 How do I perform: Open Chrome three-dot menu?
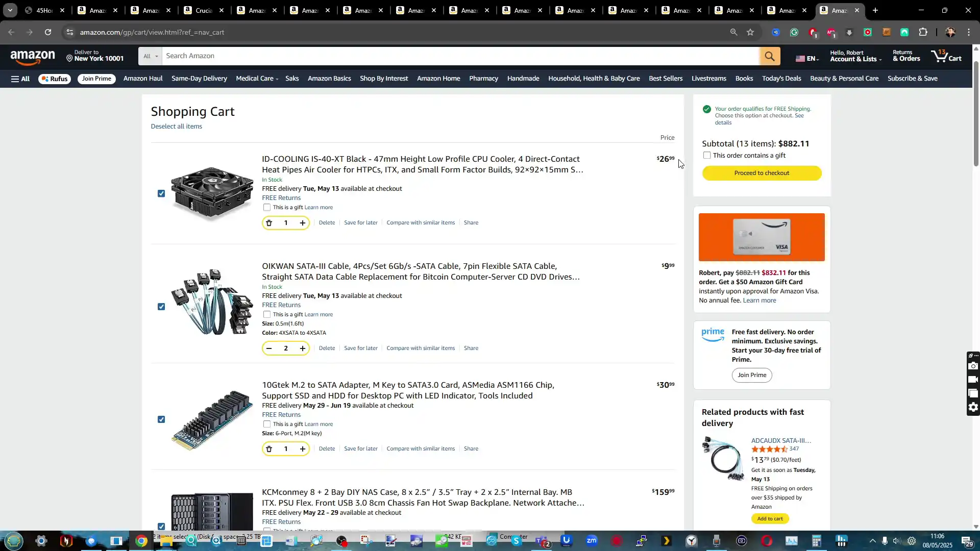[969, 32]
